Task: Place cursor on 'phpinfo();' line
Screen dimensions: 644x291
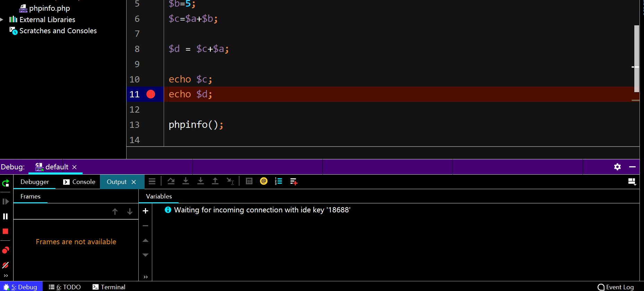Action: click(x=196, y=125)
